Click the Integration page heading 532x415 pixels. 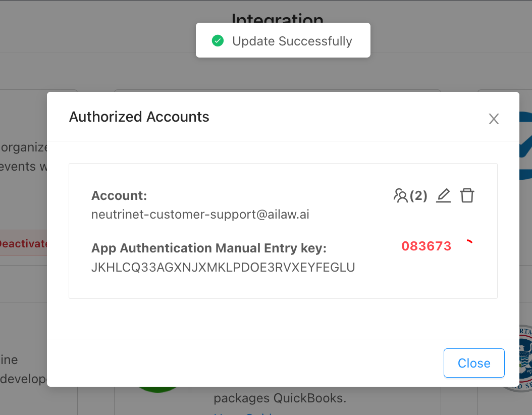[x=278, y=18]
